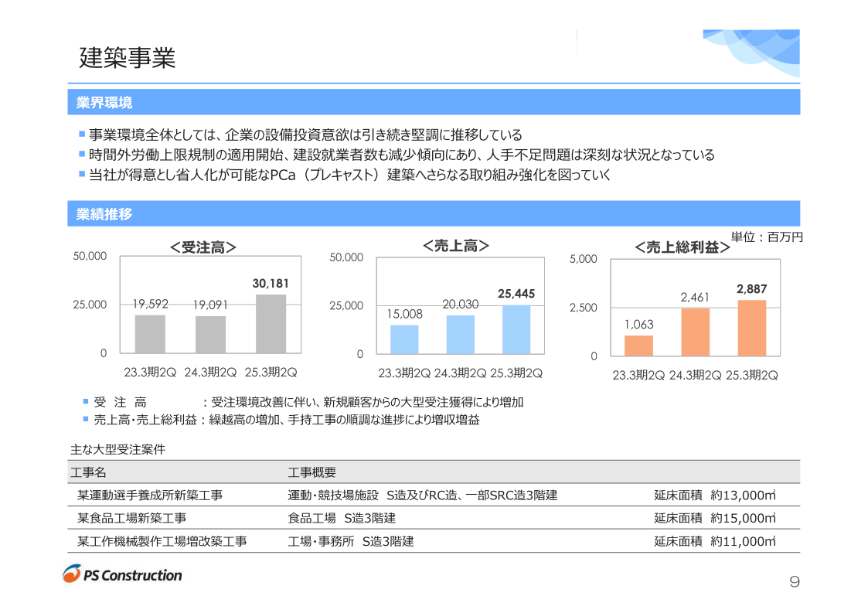Click the slide title 建築事業

point(128,58)
